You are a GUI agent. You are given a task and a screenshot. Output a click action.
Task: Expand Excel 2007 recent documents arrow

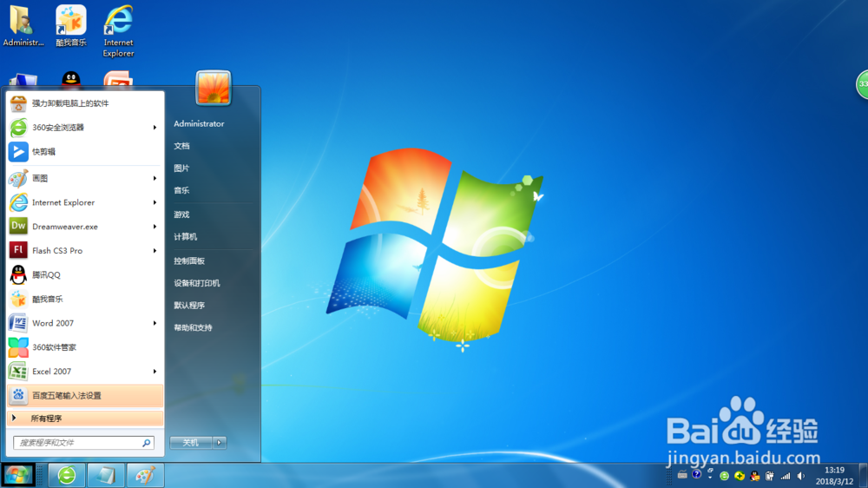(155, 372)
